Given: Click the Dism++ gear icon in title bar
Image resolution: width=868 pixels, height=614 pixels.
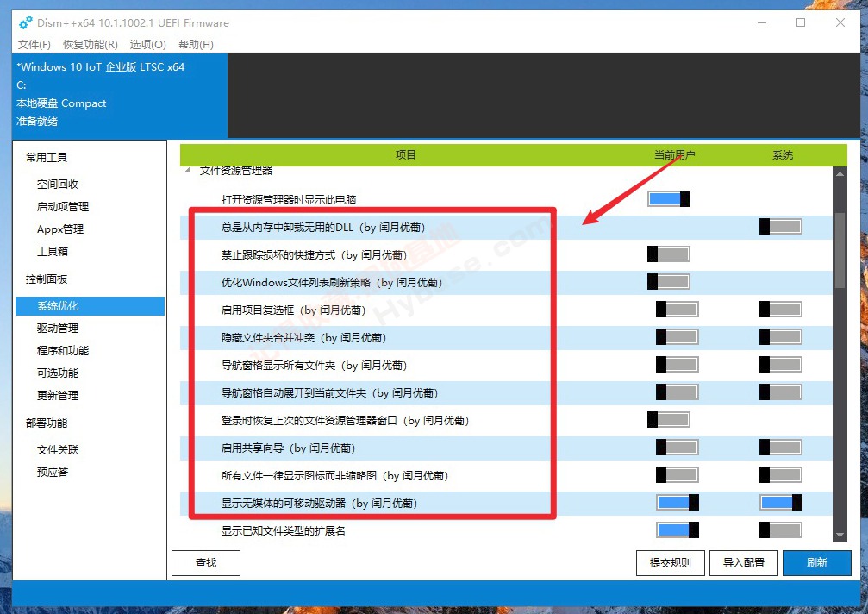Looking at the screenshot, I should (x=26, y=22).
